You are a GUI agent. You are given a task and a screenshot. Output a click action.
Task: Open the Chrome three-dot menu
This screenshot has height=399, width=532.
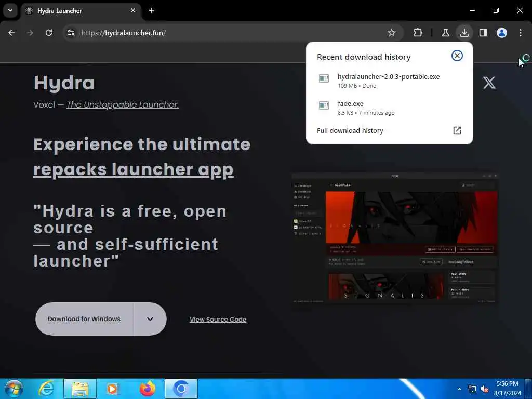pos(521,33)
